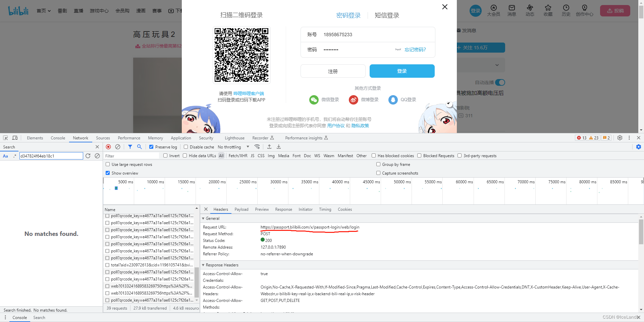Click the 忘记密码 forgot password link
Viewport: 644px width, 322px height.
tap(415, 49)
